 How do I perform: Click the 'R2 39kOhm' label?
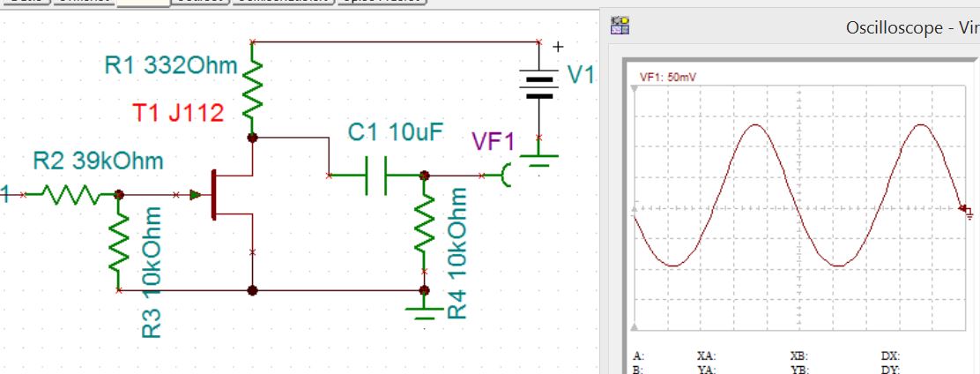(x=98, y=161)
